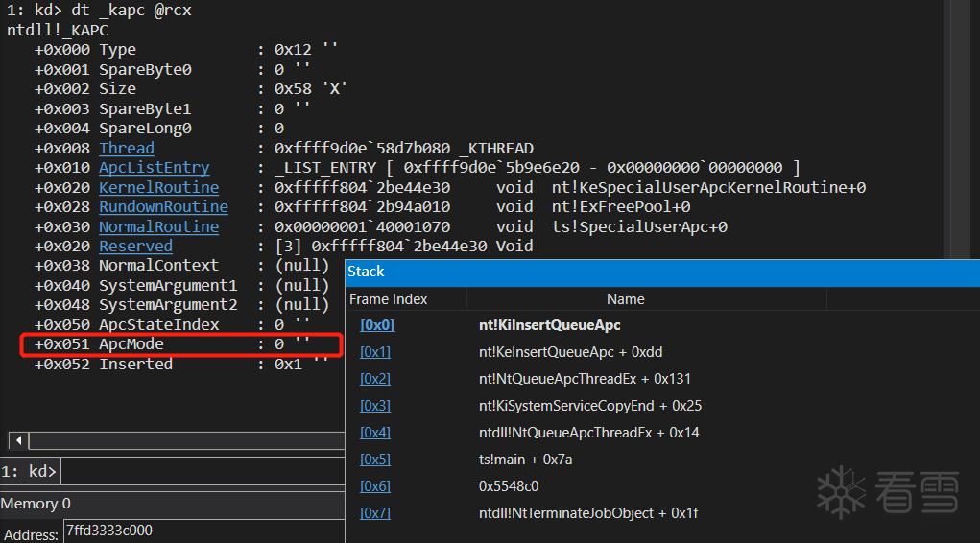Select stack frame [0x0]
Viewport: 980px width, 543px height.
pyautogui.click(x=377, y=325)
